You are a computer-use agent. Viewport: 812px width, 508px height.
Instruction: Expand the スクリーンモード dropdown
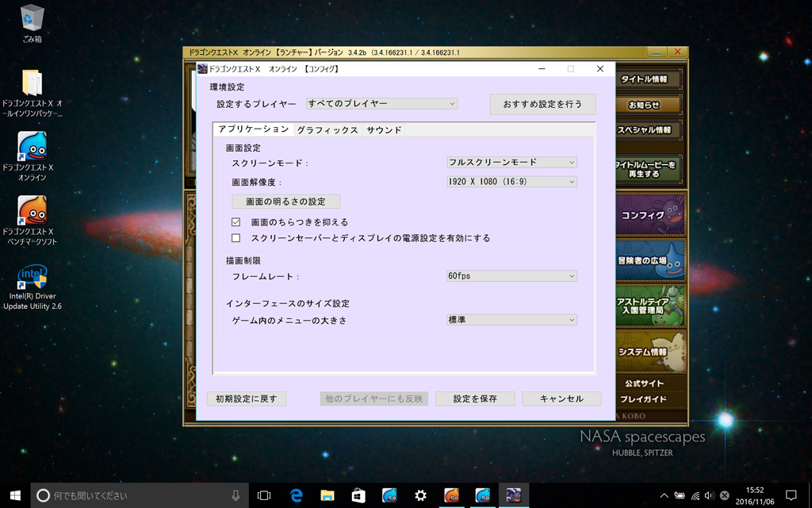pyautogui.click(x=511, y=162)
